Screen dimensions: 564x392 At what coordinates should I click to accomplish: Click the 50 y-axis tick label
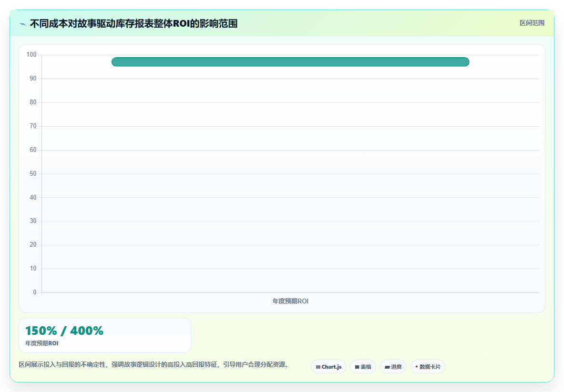[33, 173]
